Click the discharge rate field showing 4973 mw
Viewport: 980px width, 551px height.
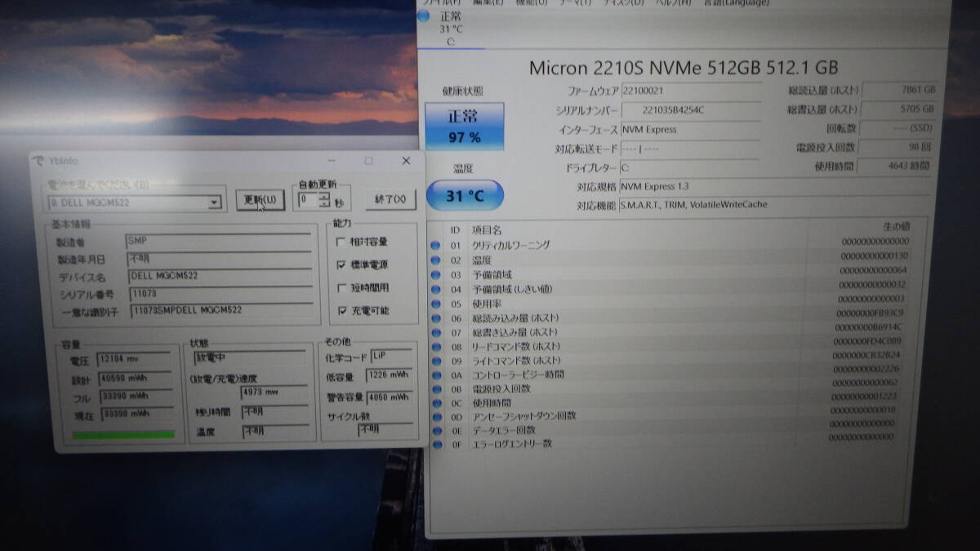click(274, 393)
